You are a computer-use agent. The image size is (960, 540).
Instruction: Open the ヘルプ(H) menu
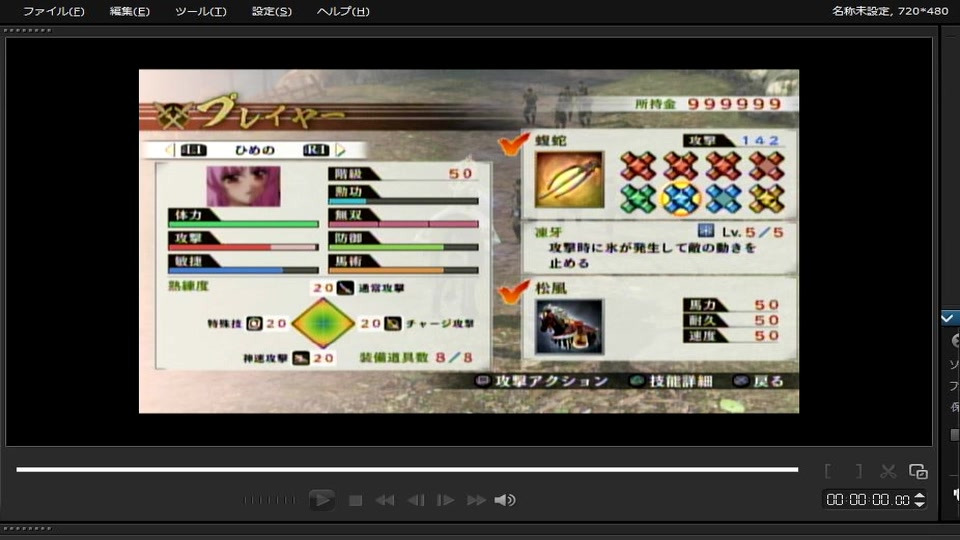pyautogui.click(x=343, y=11)
